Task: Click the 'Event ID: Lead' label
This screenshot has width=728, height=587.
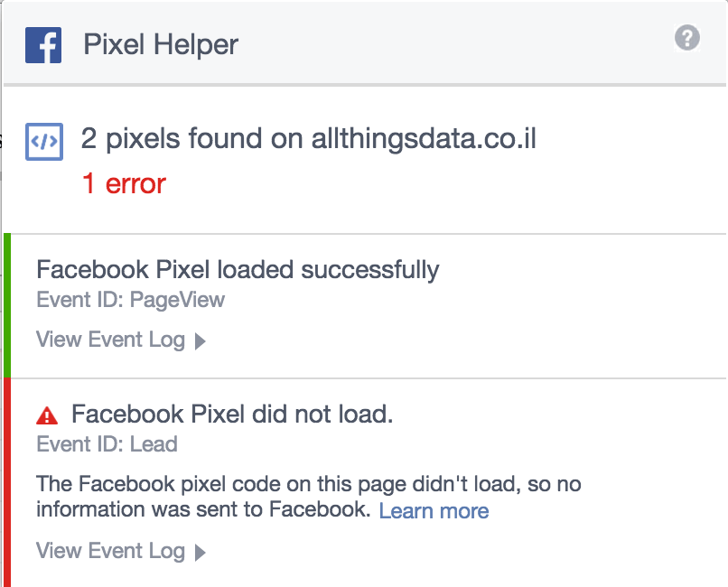Action: pyautogui.click(x=107, y=444)
